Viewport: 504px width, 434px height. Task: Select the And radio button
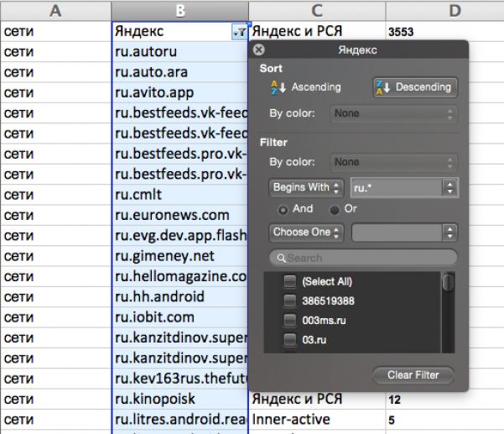coord(283,210)
